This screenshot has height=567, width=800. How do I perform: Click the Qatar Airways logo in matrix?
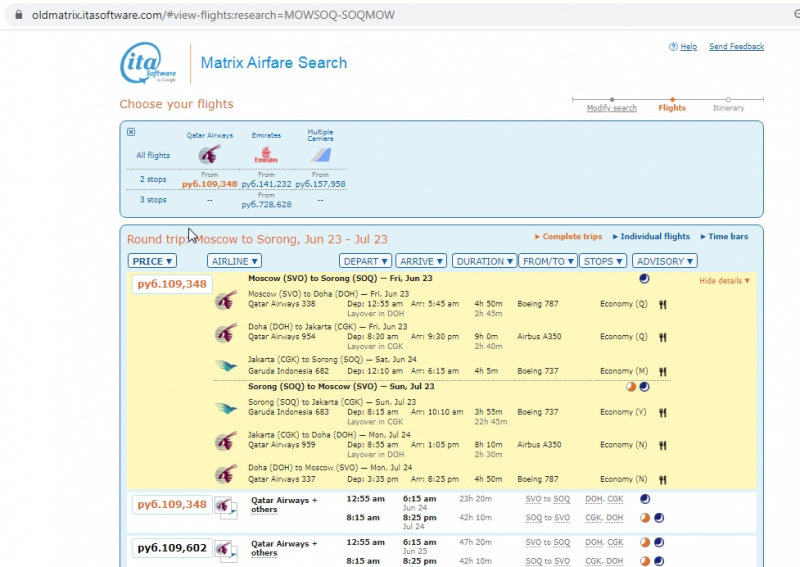pos(209,155)
